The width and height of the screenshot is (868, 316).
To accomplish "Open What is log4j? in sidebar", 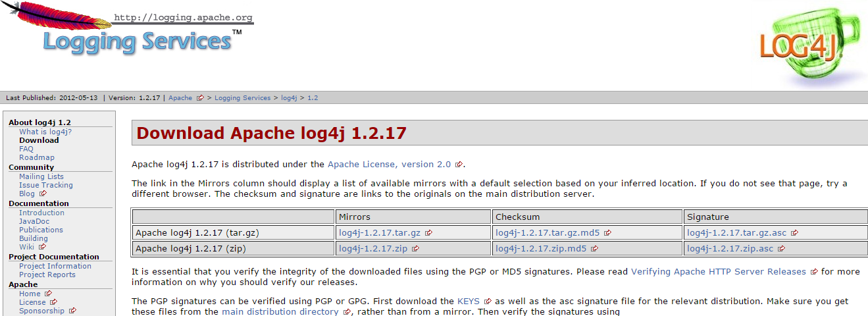I will [45, 132].
